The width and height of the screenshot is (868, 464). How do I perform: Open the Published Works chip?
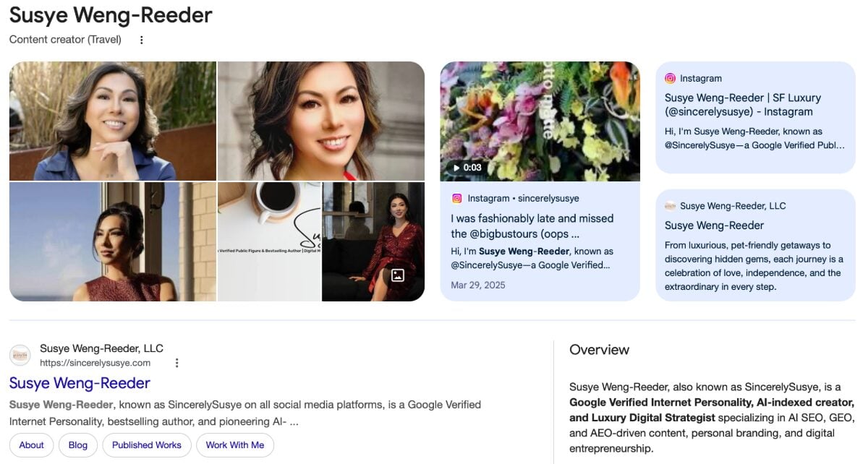pyautogui.click(x=147, y=445)
